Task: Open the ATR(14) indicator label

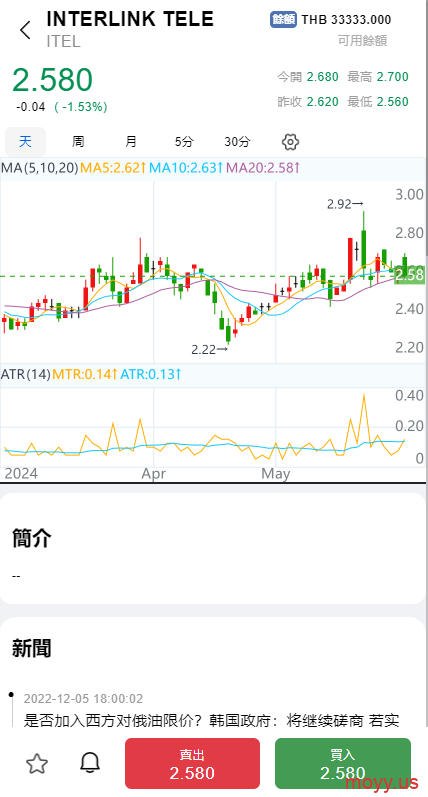Action: coord(26,375)
